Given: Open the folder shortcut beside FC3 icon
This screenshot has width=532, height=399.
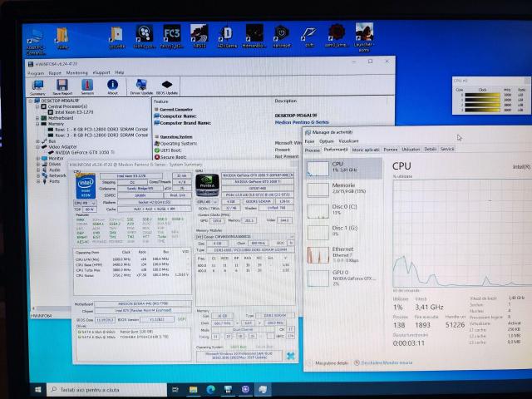Looking at the screenshot, I should 117,37.
